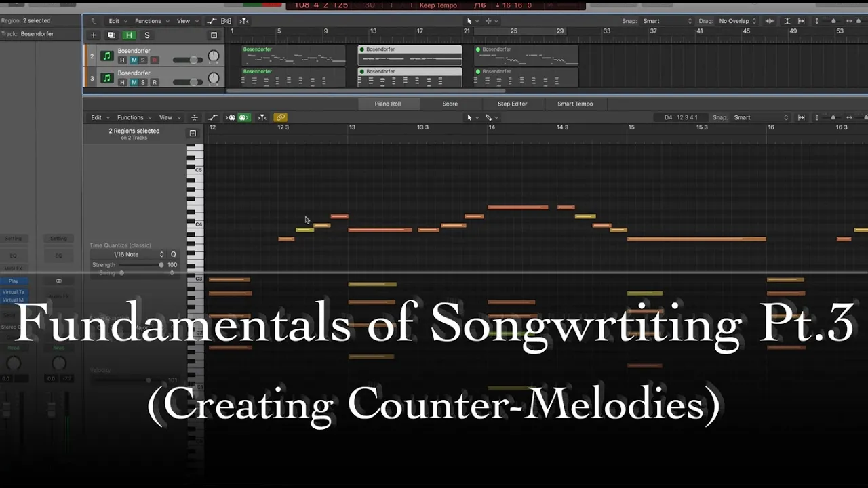
Task: Click horizontal auto zoom icon in tracks toolbar
Action: click(801, 21)
